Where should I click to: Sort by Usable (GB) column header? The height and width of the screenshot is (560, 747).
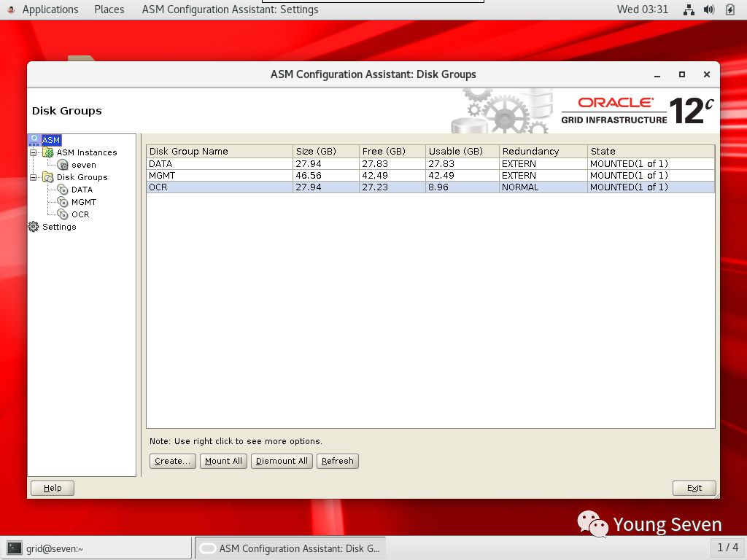pos(462,152)
